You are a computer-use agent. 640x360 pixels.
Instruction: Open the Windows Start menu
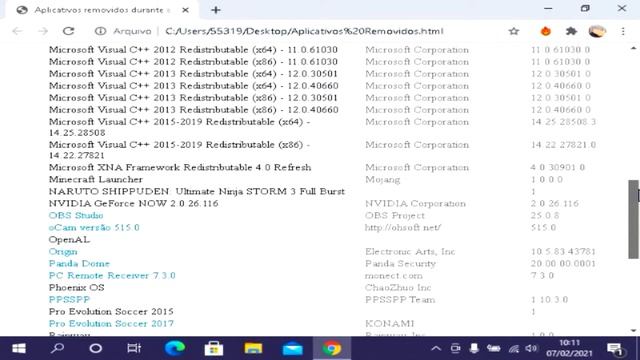pos(19,349)
